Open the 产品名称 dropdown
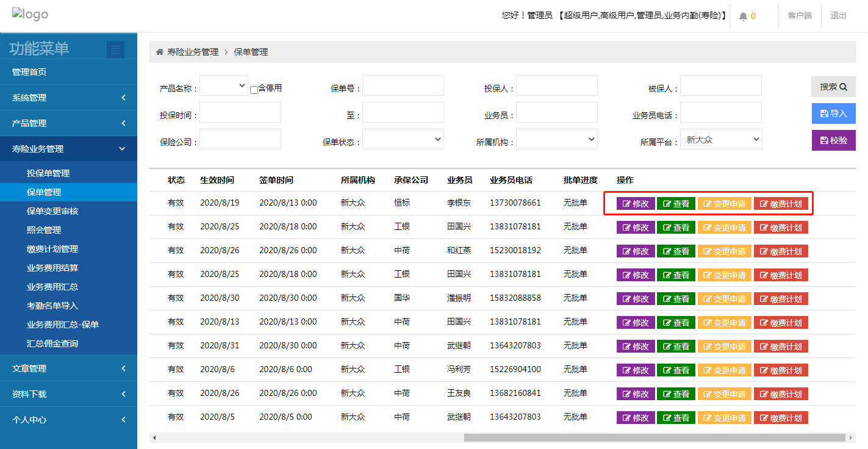The image size is (868, 449). [x=224, y=86]
